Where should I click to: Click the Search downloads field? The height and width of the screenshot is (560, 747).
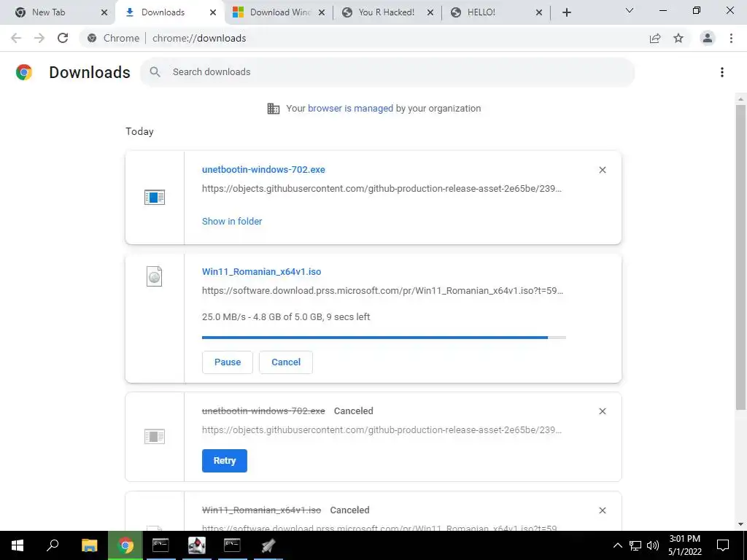click(x=387, y=72)
